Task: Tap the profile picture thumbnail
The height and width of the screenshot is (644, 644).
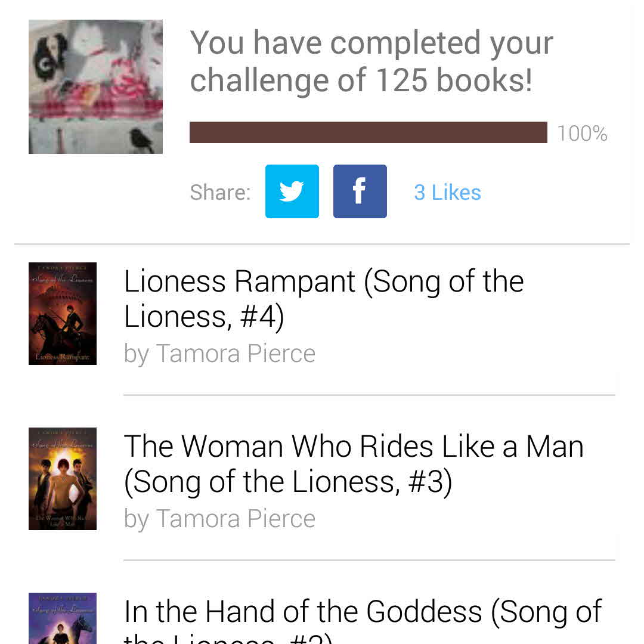Action: (x=95, y=86)
